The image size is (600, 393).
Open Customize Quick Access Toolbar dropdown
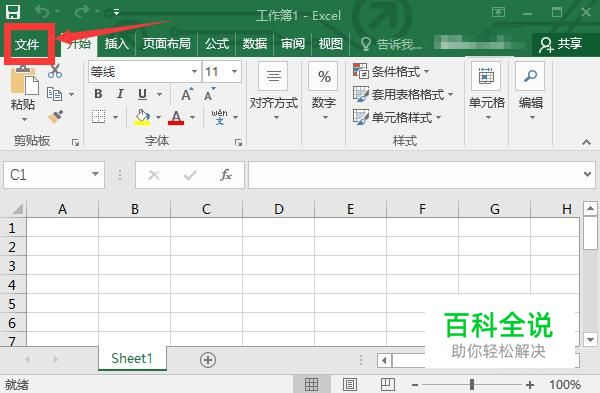tap(116, 12)
